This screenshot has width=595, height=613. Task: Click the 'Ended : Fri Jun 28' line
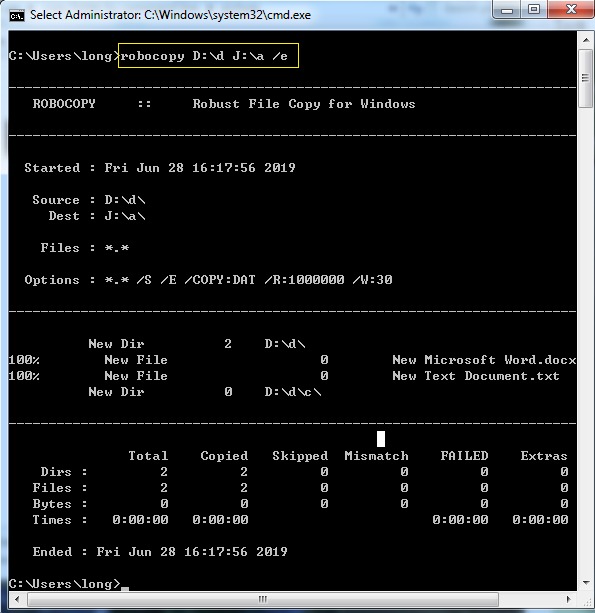click(x=160, y=552)
